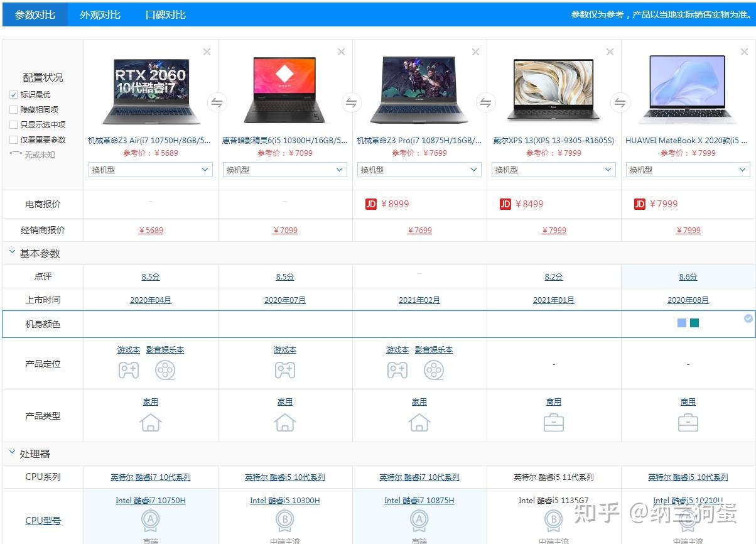Remove HUAWEI MateBook X with its X icon

744,52
